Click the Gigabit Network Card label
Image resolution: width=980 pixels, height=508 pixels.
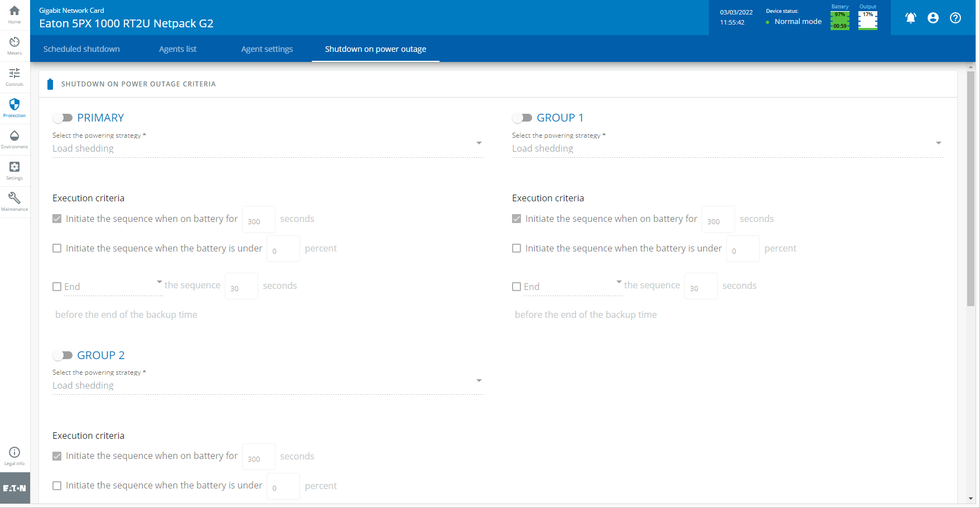pyautogui.click(x=71, y=11)
